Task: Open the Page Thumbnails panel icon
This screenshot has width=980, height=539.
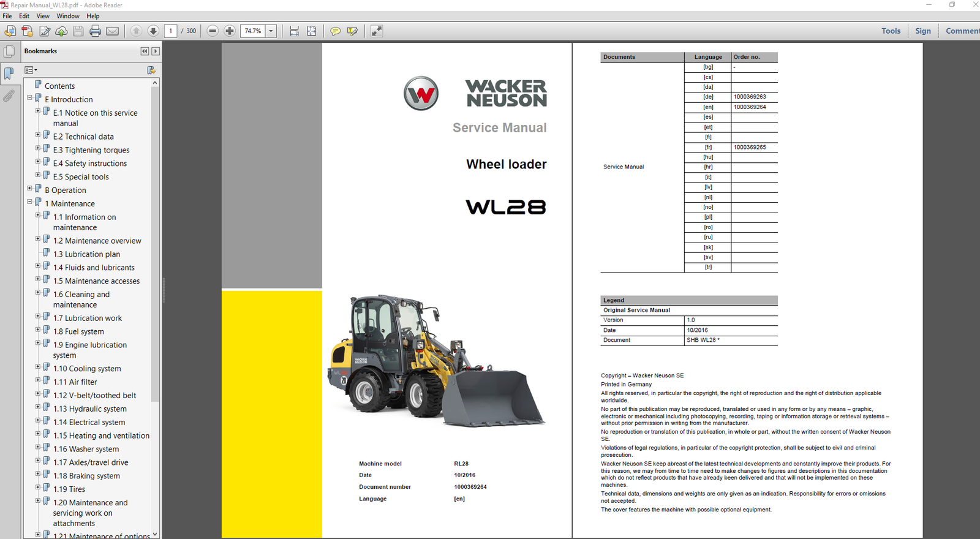Action: [x=9, y=52]
